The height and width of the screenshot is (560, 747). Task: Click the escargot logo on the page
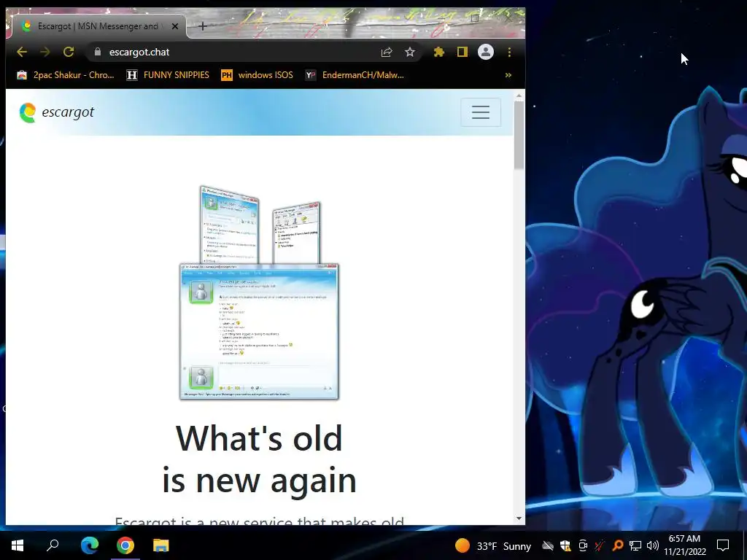[x=57, y=112]
